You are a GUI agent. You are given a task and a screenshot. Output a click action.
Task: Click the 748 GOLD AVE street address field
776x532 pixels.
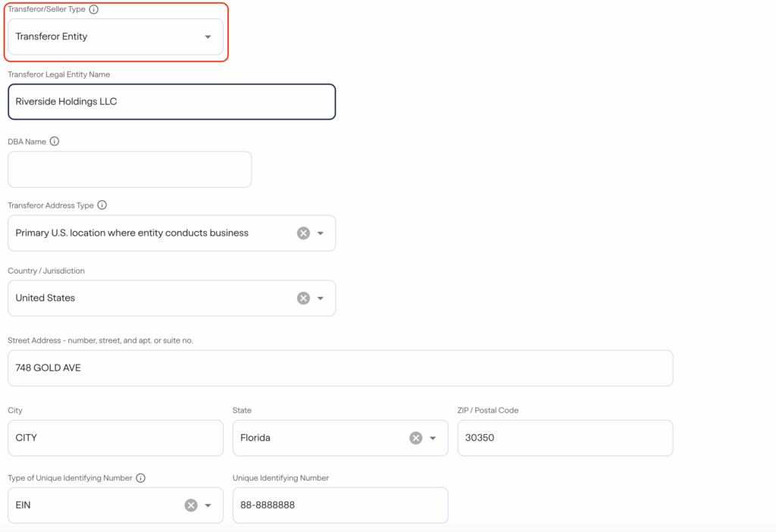tap(340, 368)
